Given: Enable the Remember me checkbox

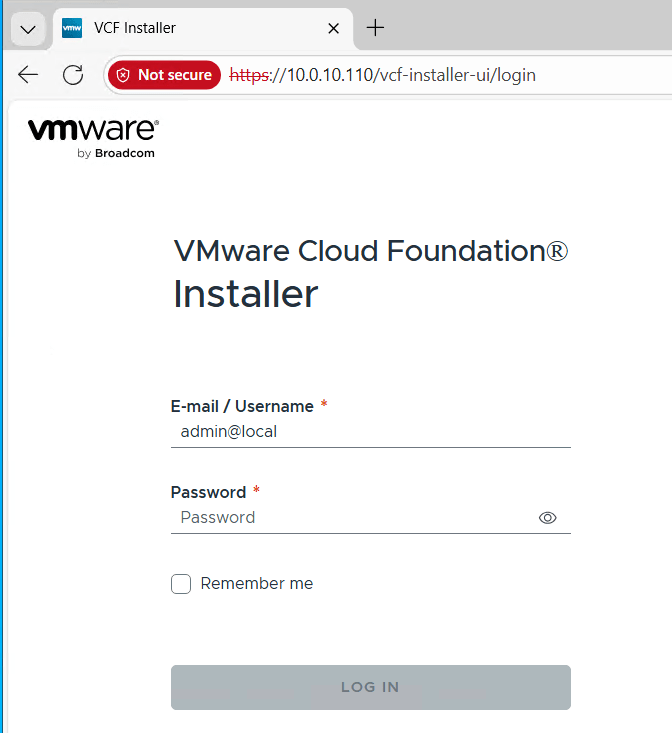Looking at the screenshot, I should (x=181, y=584).
